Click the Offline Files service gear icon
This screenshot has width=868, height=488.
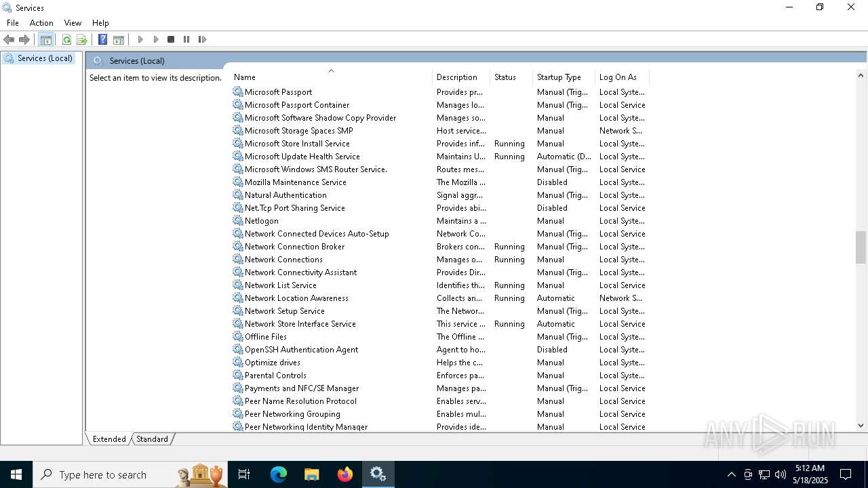click(238, 336)
